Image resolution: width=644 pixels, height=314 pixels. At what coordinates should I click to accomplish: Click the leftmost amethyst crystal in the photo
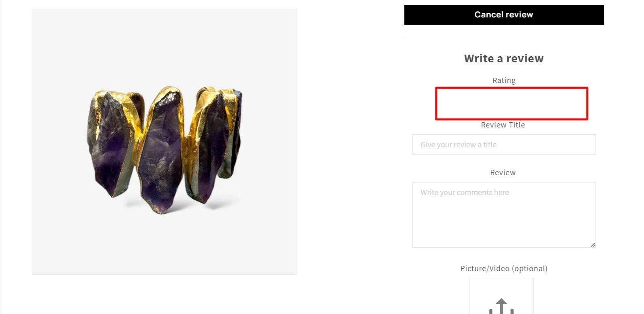click(109, 142)
